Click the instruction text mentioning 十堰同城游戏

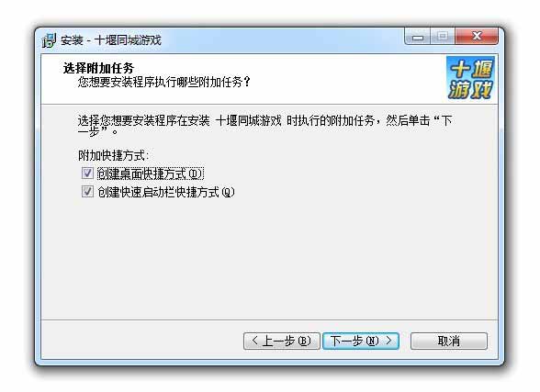click(264, 126)
